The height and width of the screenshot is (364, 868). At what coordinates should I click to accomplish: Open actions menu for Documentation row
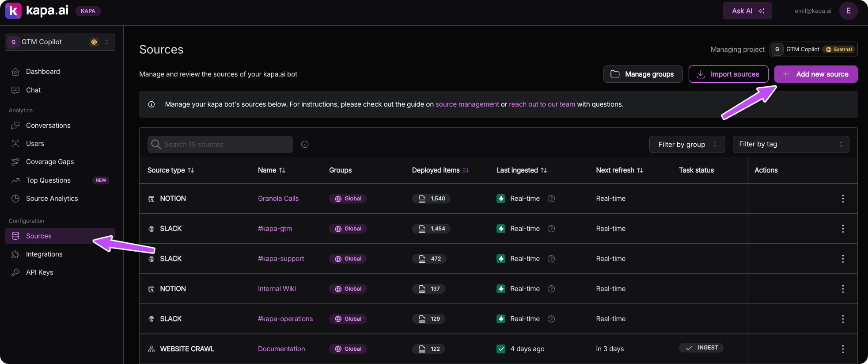click(843, 349)
